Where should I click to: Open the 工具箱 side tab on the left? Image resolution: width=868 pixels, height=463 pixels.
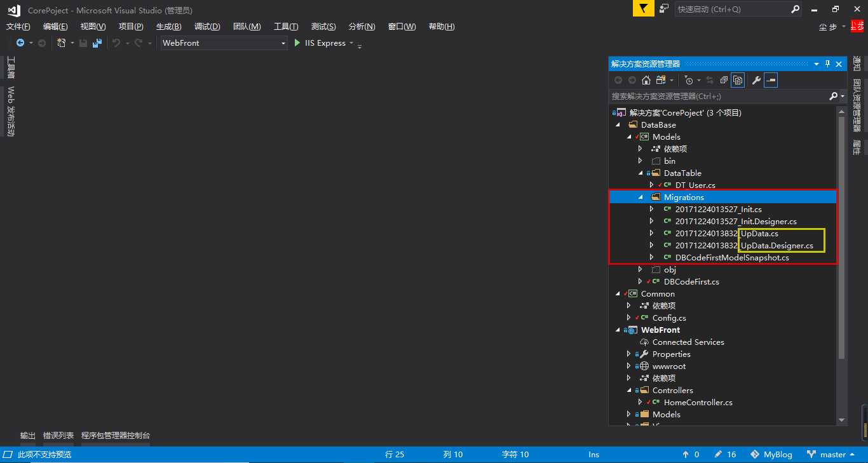pyautogui.click(x=10, y=67)
